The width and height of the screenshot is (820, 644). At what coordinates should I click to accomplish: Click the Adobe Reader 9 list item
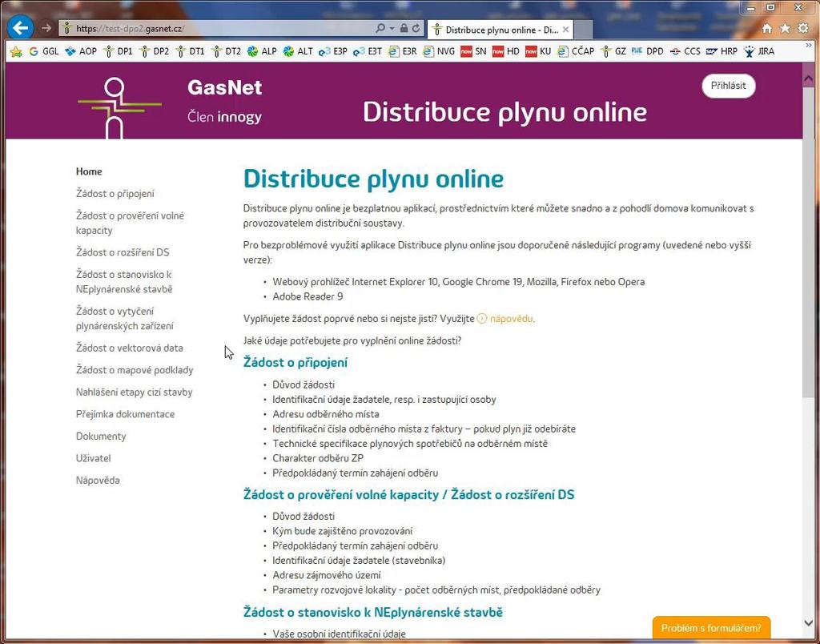coord(307,296)
